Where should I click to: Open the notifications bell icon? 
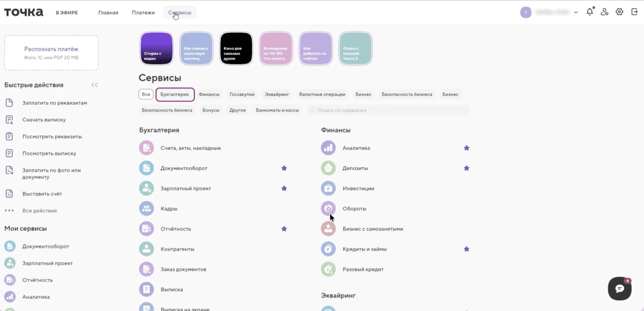click(x=590, y=12)
